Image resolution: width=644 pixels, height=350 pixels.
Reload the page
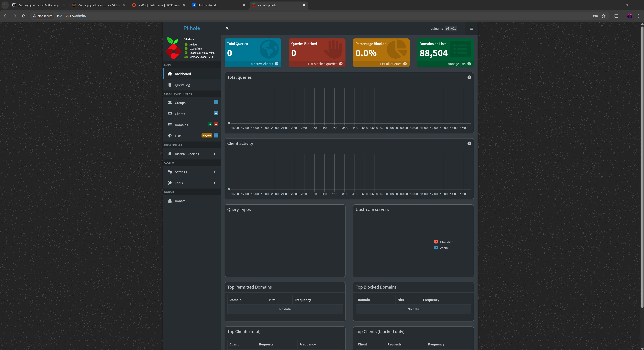click(x=23, y=16)
